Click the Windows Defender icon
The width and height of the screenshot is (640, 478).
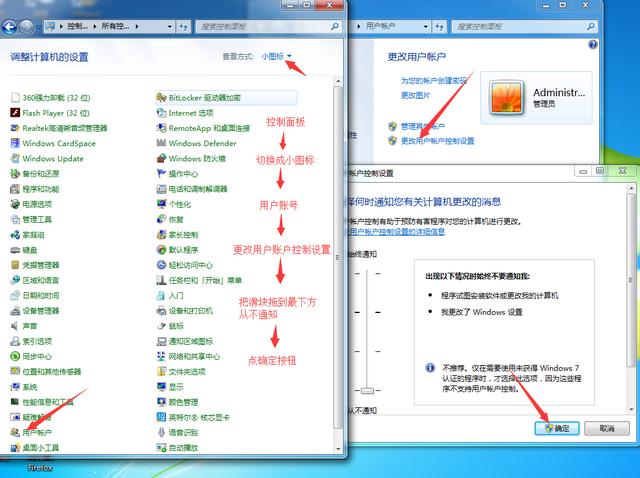[x=161, y=143]
